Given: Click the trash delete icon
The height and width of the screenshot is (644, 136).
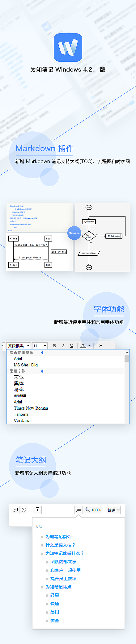Looking at the screenshot, I should click(x=37, y=510).
